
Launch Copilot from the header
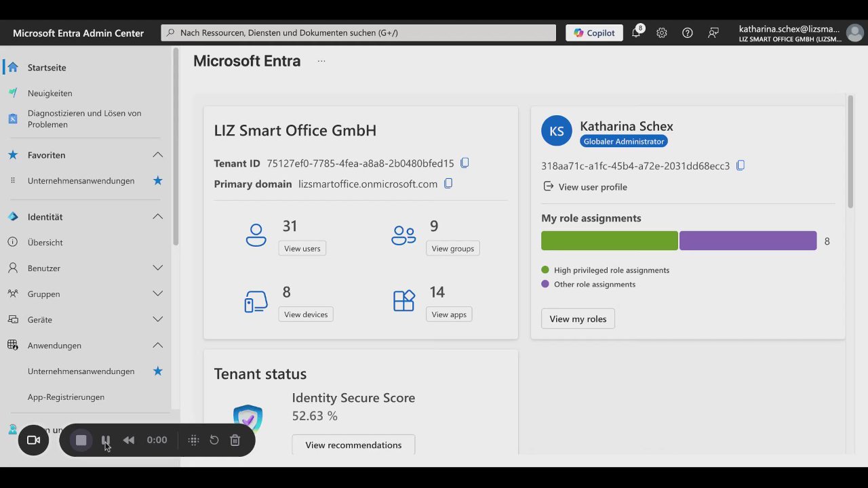(595, 33)
